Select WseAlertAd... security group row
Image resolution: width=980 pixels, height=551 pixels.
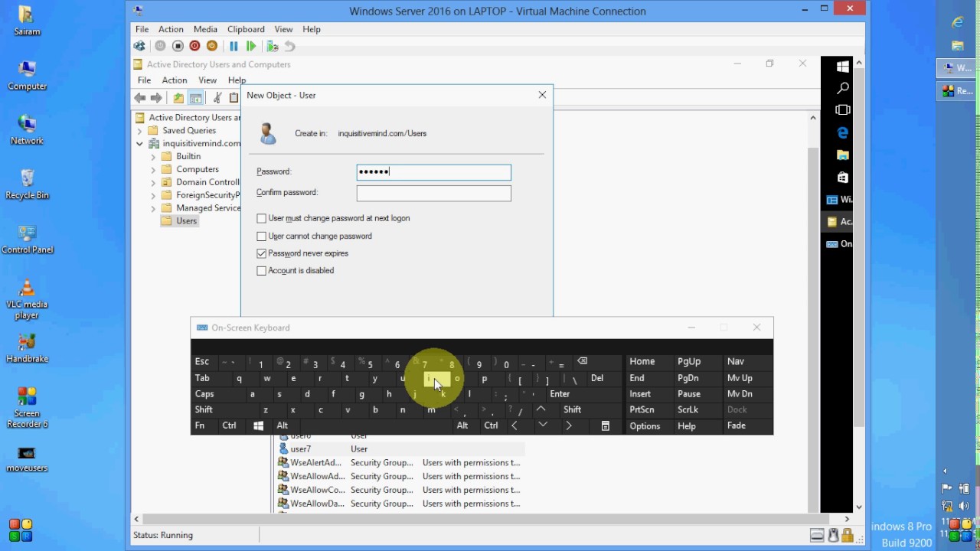pos(399,463)
